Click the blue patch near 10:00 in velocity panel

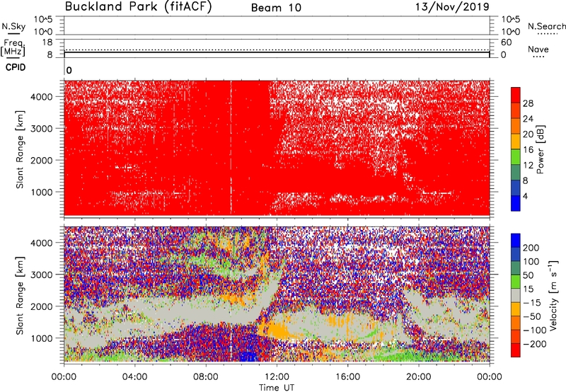[248, 356]
